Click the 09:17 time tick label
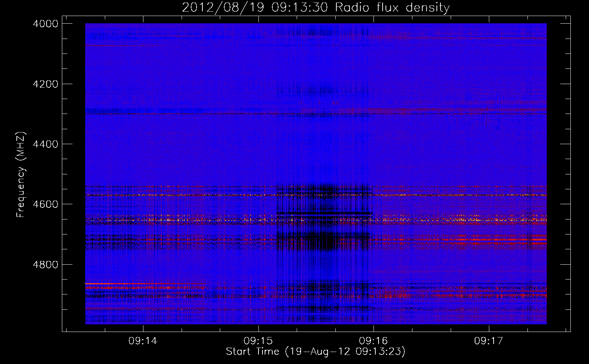The height and width of the screenshot is (364, 589). point(489,341)
